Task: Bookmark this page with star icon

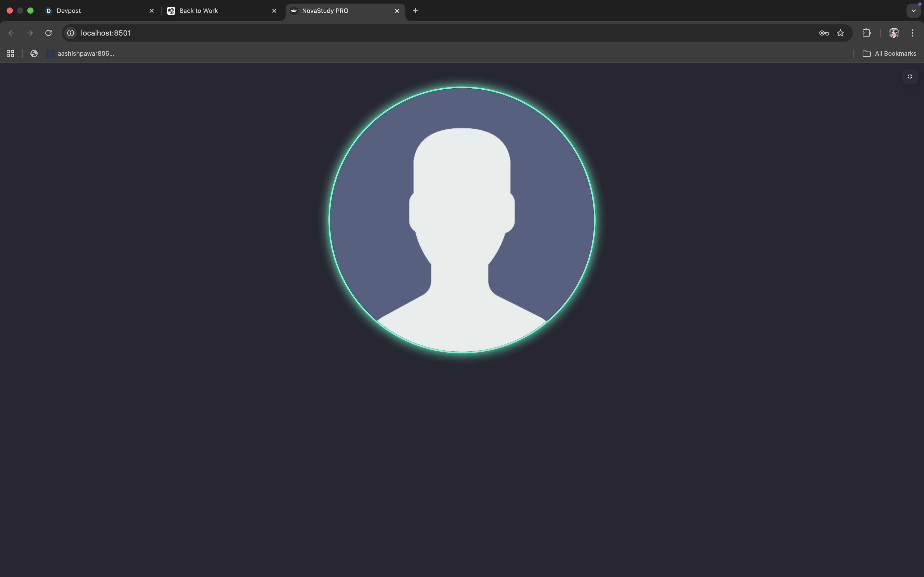Action: click(x=840, y=33)
